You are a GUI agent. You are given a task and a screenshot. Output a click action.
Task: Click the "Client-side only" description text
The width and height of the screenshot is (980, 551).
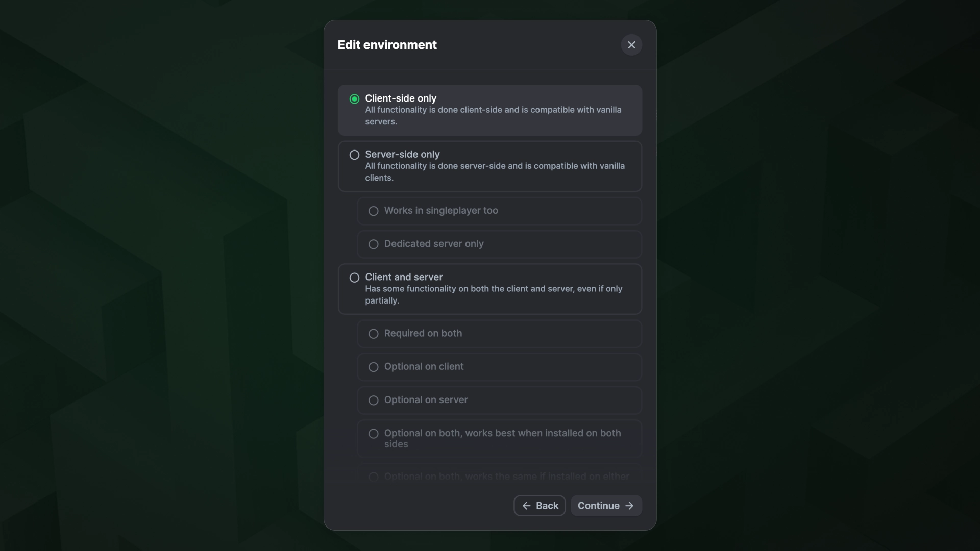click(x=493, y=115)
